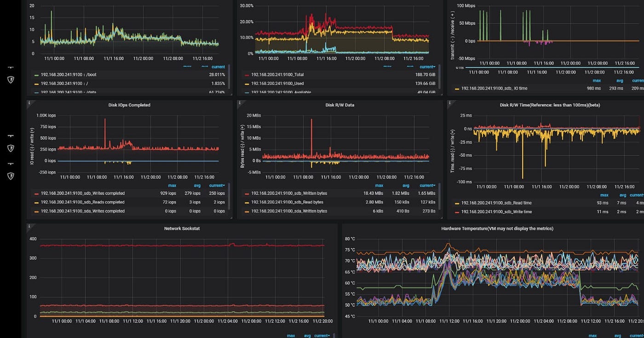Click the info icon on Hardware Temperature panel
The width and height of the screenshot is (644, 338).
coord(344,226)
